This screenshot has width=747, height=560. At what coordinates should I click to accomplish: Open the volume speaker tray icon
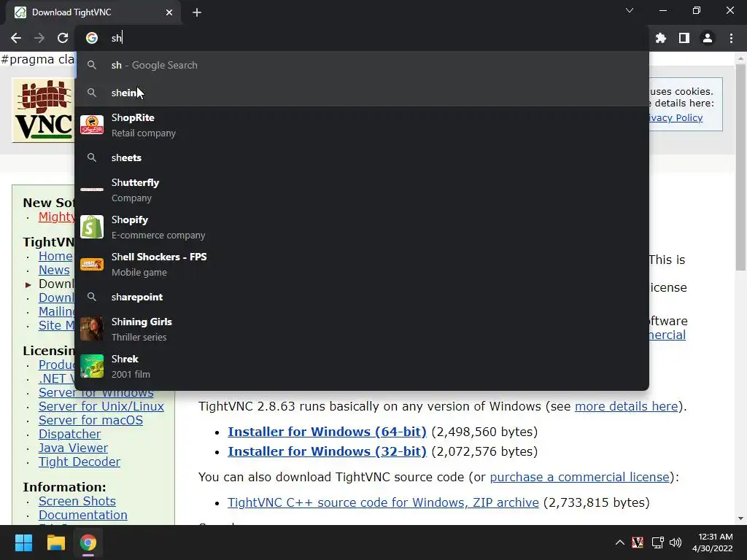point(676,542)
